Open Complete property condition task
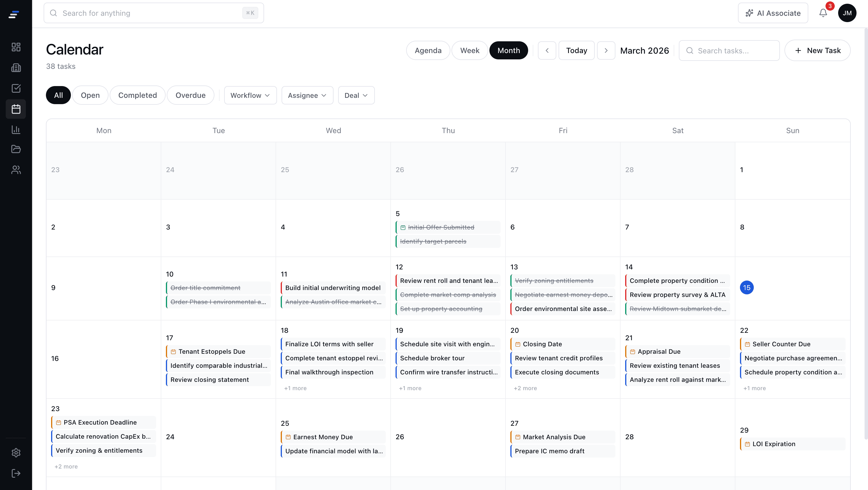868x490 pixels. 678,281
